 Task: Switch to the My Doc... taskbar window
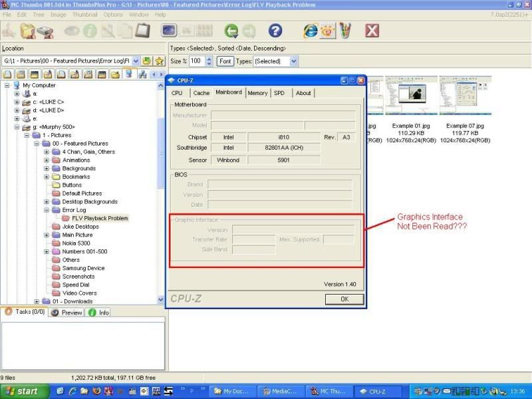(231, 391)
